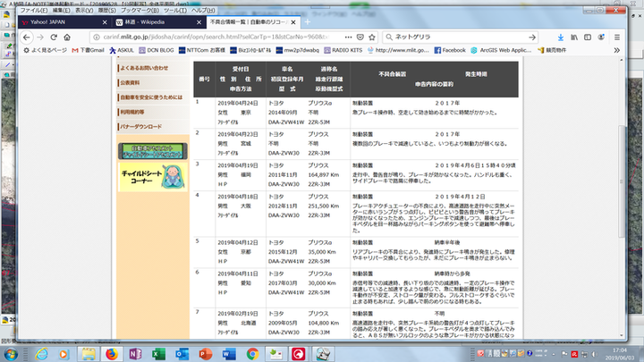Click the green 自動車アセスメント banner

[x=153, y=151]
